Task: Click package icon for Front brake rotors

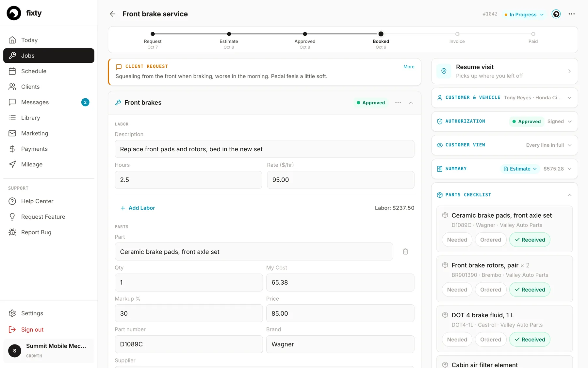Action: pos(445,265)
